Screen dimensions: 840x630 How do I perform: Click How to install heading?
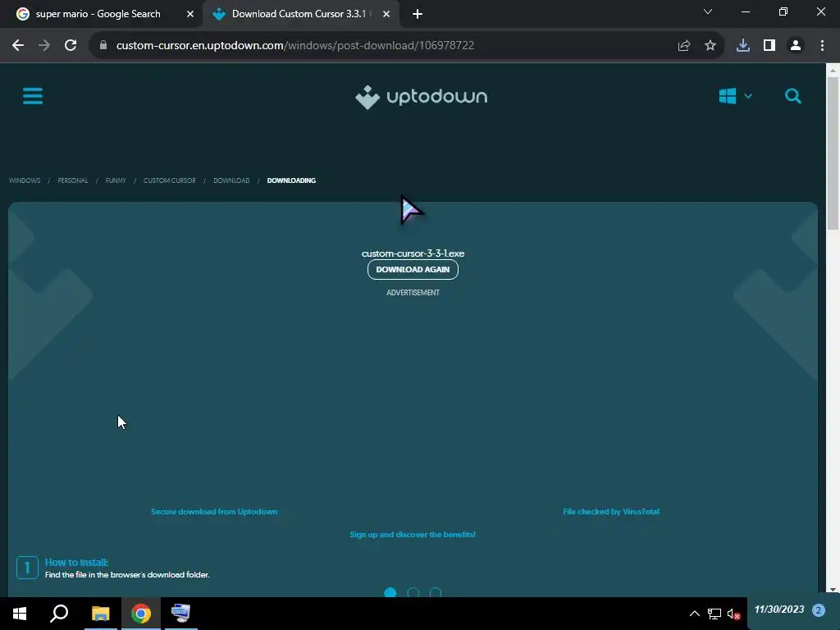click(x=76, y=563)
